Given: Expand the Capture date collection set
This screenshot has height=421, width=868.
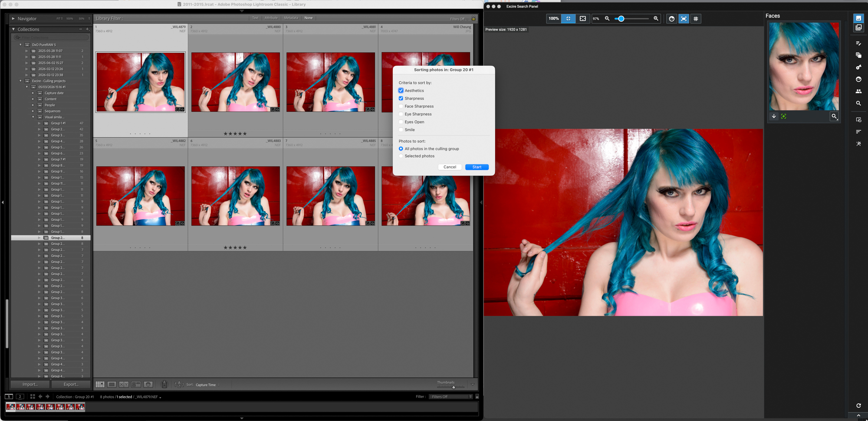Looking at the screenshot, I should [33, 93].
